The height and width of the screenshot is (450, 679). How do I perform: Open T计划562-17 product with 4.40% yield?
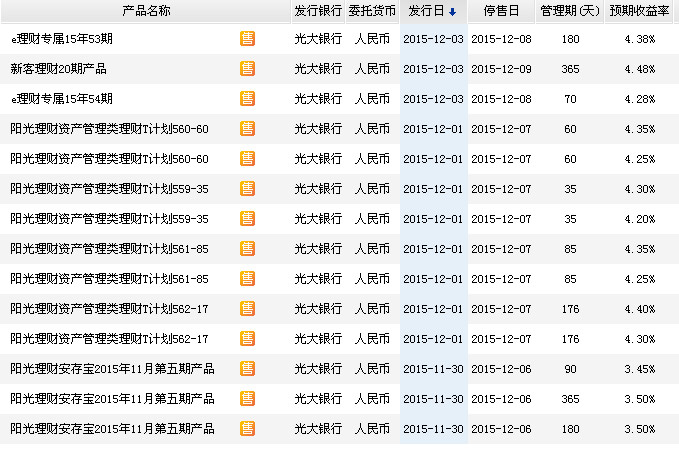110,309
